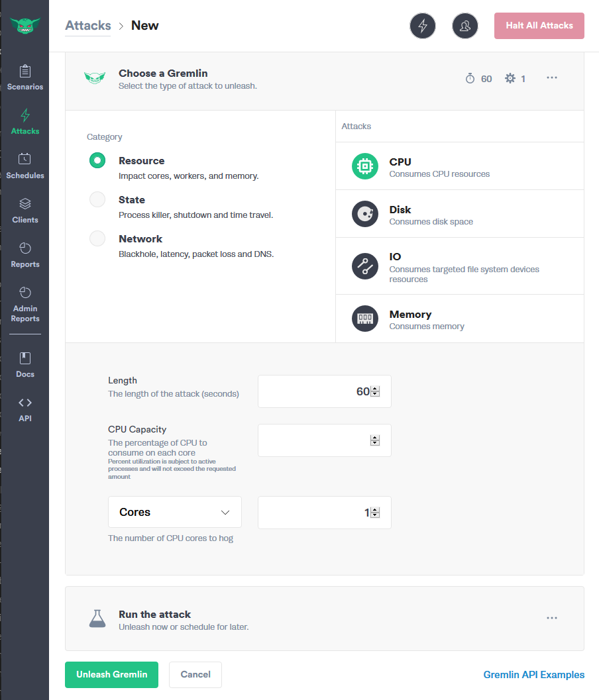This screenshot has height=700, width=599.
Task: Click the CPU attack title text
Action: (400, 162)
